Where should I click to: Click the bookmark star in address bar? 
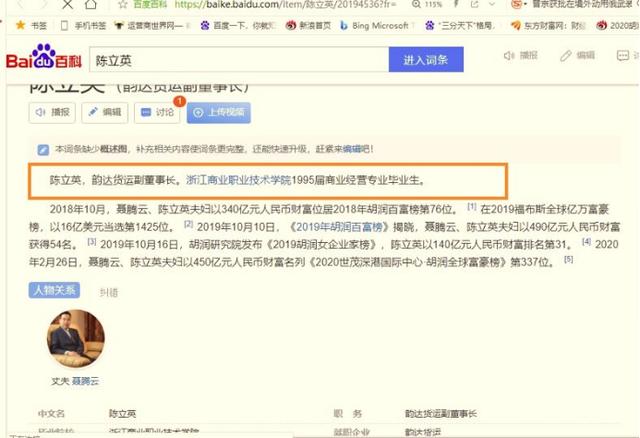pyautogui.click(x=122, y=4)
